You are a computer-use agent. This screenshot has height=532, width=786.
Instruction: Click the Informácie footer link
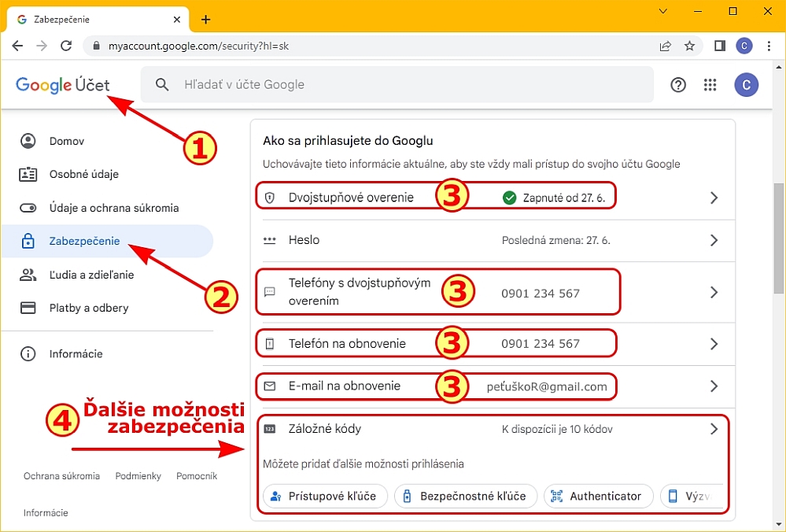(x=46, y=512)
